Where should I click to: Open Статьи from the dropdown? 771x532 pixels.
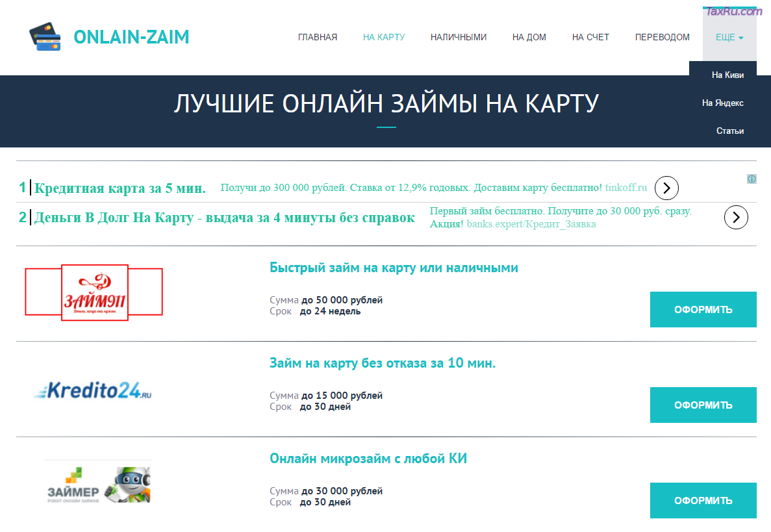[729, 131]
